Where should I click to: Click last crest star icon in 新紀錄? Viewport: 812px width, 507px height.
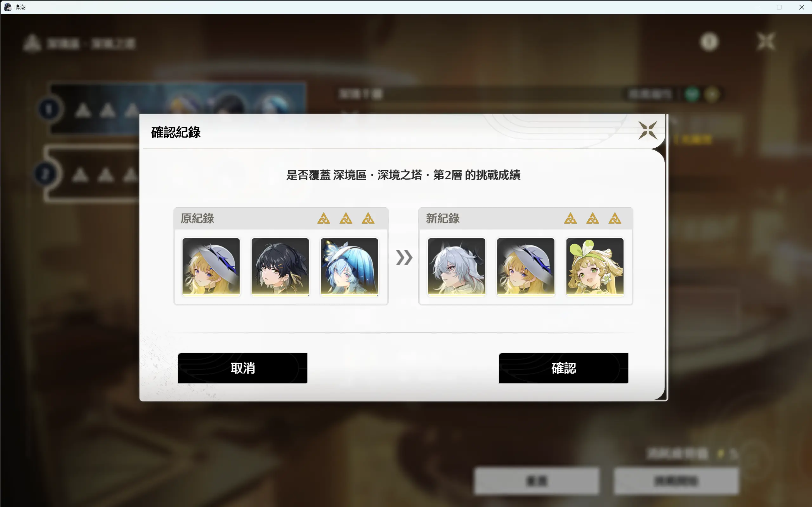pyautogui.click(x=615, y=218)
